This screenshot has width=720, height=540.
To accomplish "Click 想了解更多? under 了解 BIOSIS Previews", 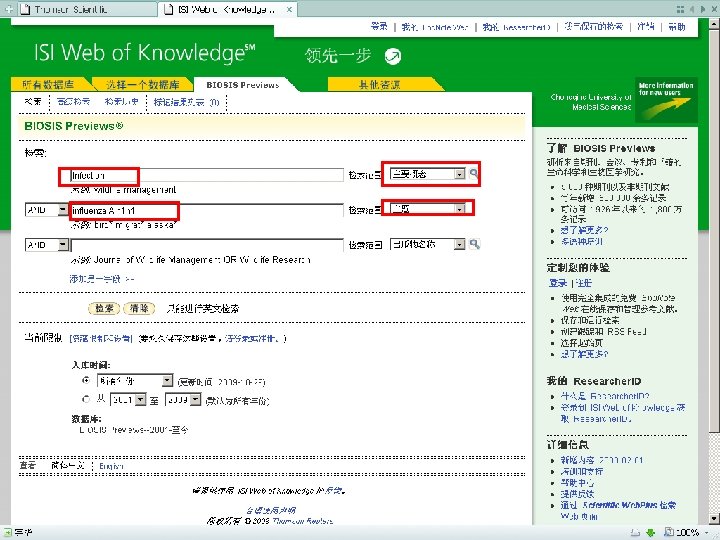I will tap(584, 230).
